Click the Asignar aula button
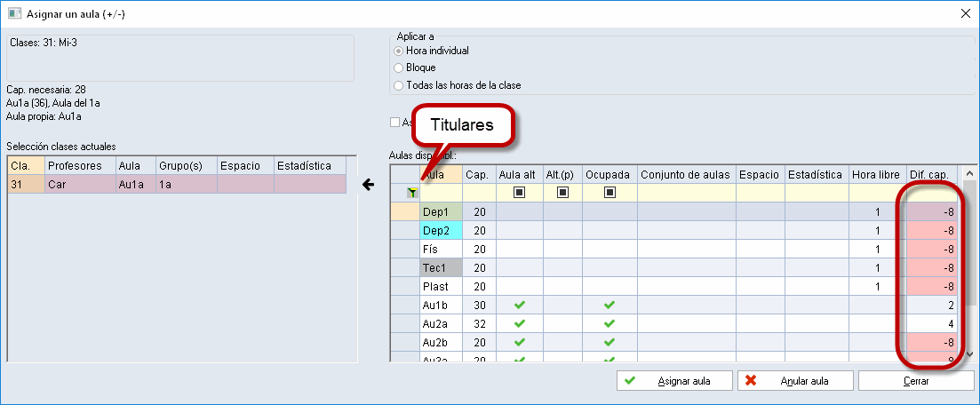Viewport: 980px width, 405px height. (674, 381)
